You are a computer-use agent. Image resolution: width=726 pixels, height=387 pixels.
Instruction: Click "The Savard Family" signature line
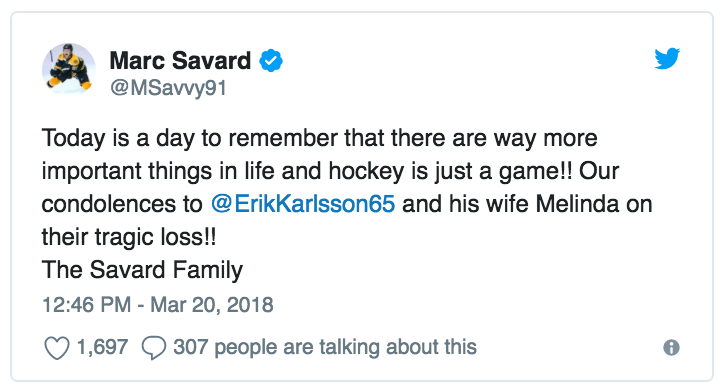142,270
